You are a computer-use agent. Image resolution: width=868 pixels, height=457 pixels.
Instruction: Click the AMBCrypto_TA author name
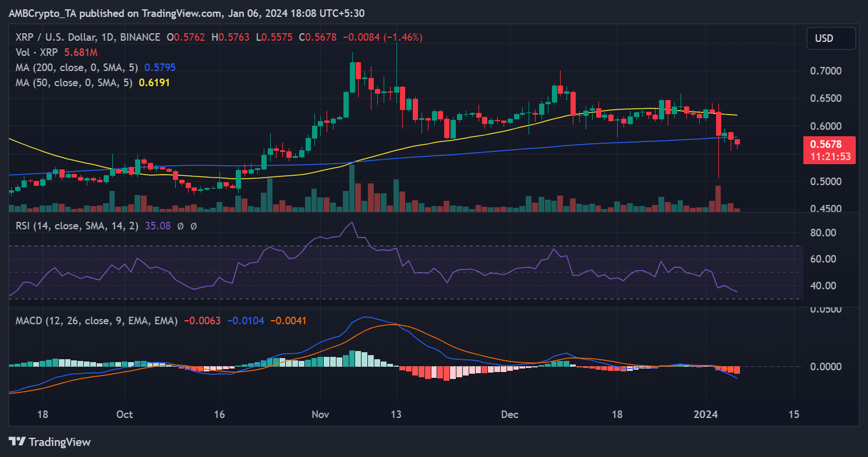pyautogui.click(x=42, y=12)
